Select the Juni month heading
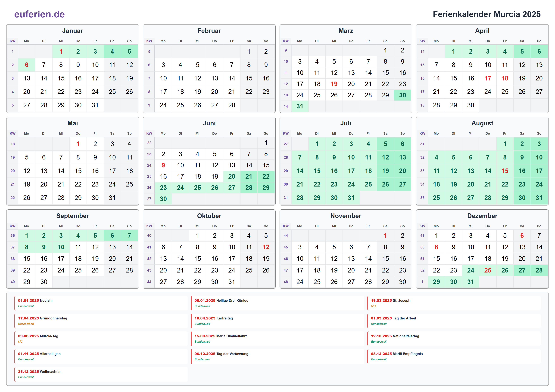Viewport: 555px width, 392px height. [x=209, y=123]
